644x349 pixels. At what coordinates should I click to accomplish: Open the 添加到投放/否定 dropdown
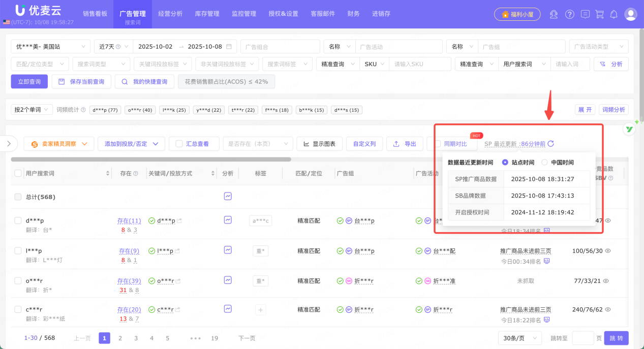(x=131, y=143)
